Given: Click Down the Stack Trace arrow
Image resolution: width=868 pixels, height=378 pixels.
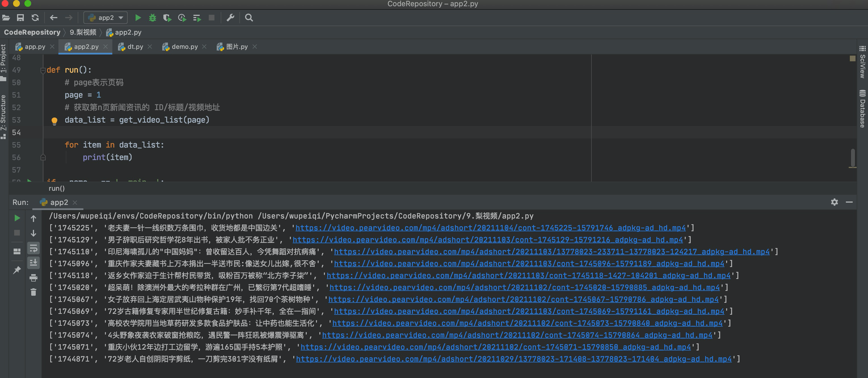Looking at the screenshot, I should (33, 233).
